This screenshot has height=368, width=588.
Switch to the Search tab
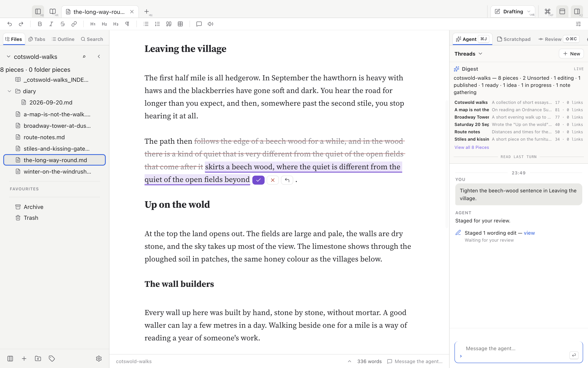click(x=92, y=39)
